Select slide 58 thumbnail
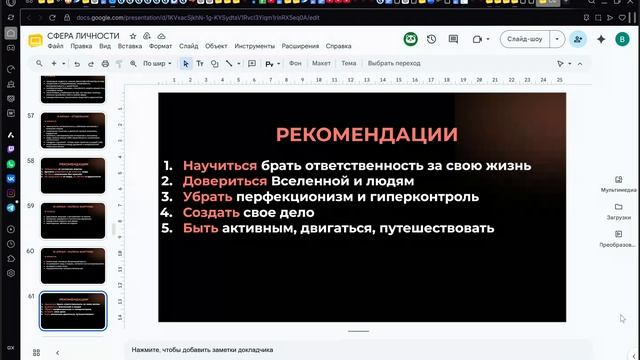Viewport: 640px width, 360px height. point(73,176)
